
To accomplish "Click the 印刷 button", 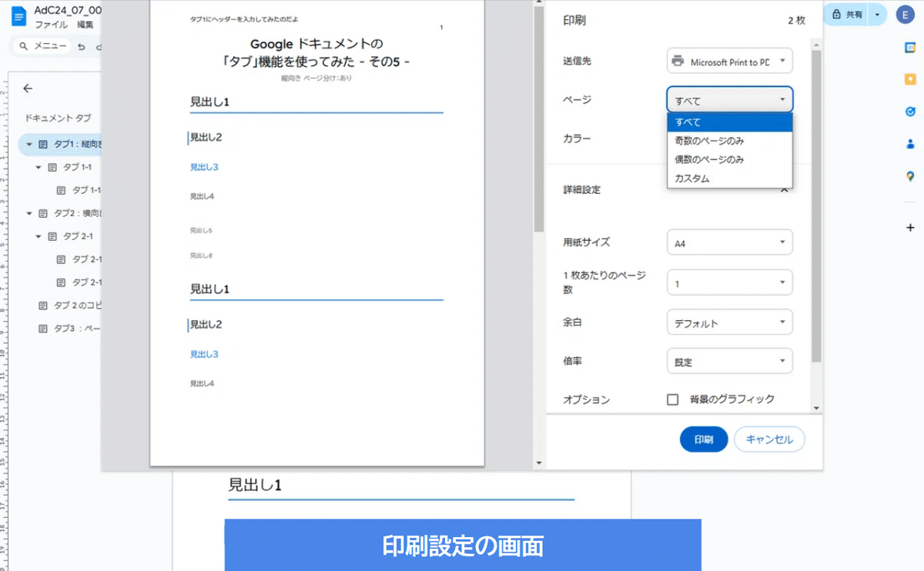I will point(703,439).
